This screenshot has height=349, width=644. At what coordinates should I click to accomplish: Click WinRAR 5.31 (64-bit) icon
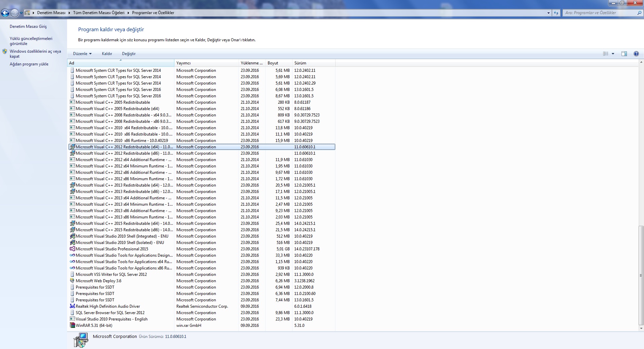tap(72, 326)
